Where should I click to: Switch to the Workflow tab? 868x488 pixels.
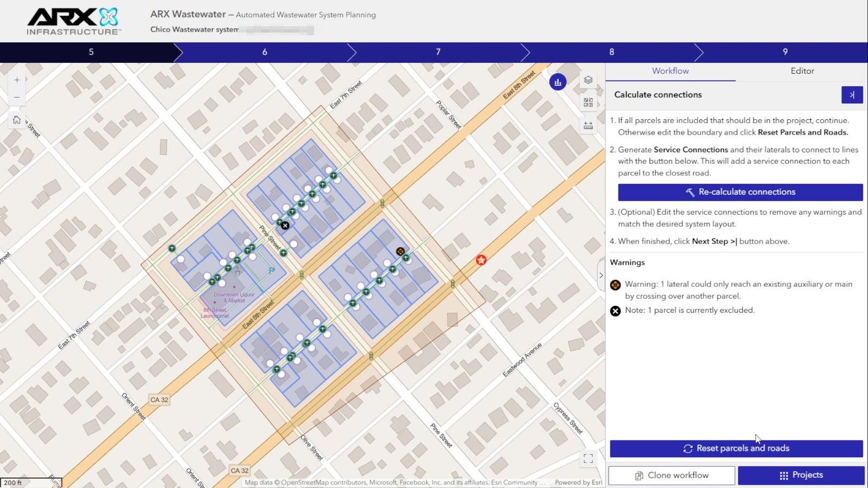(x=671, y=71)
